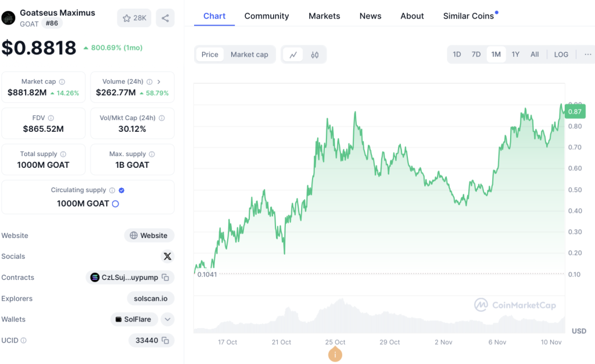The width and height of the screenshot is (595, 364).
Task: Click the 14.26% market cap change
Action: pos(67,93)
